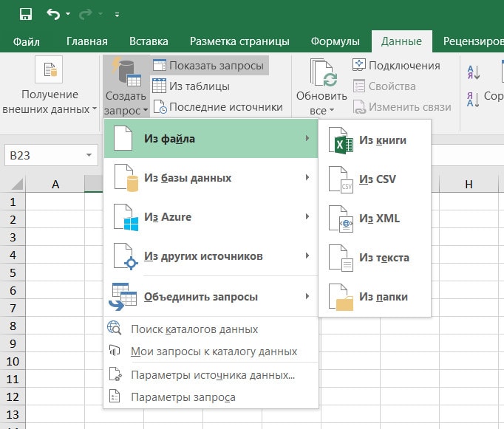Click the Из Azure submenu arrow

tap(307, 216)
